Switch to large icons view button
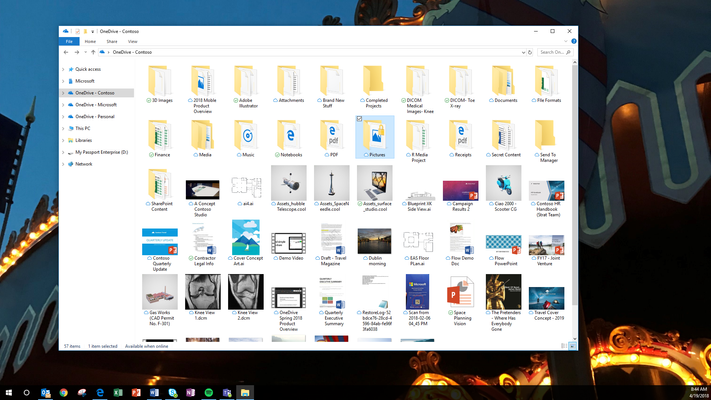The height and width of the screenshot is (400, 711). click(572, 346)
